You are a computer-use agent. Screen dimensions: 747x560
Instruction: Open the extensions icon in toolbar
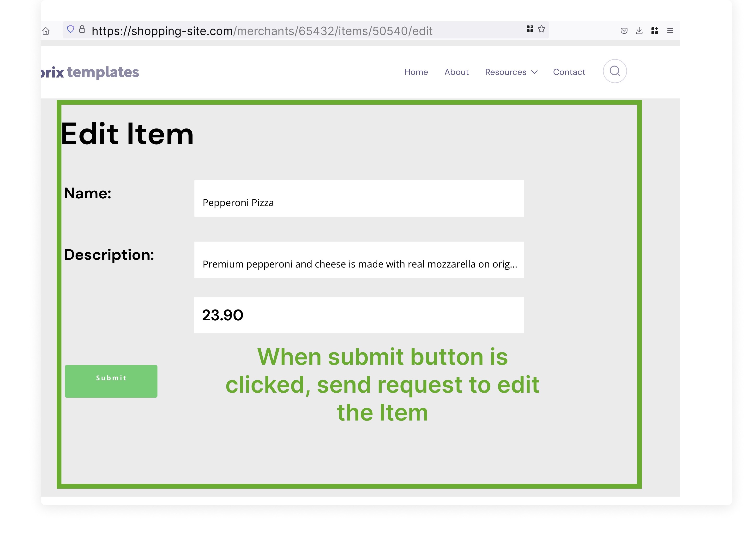pyautogui.click(x=655, y=31)
